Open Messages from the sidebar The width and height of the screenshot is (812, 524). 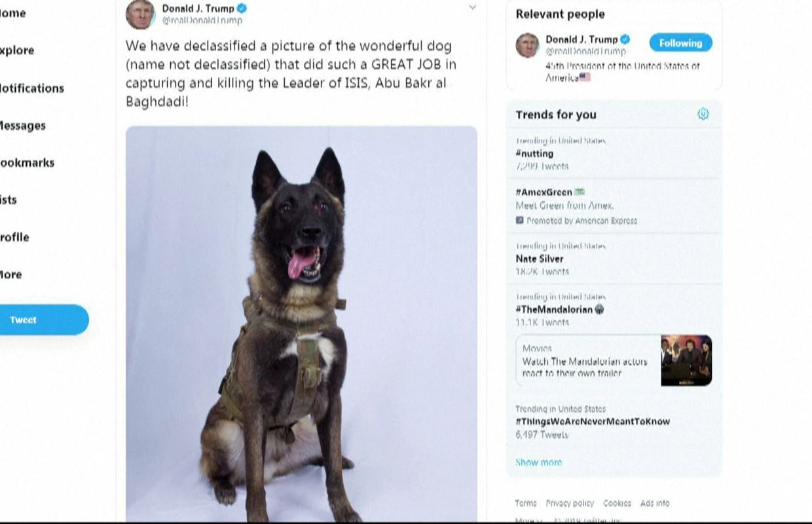23,126
